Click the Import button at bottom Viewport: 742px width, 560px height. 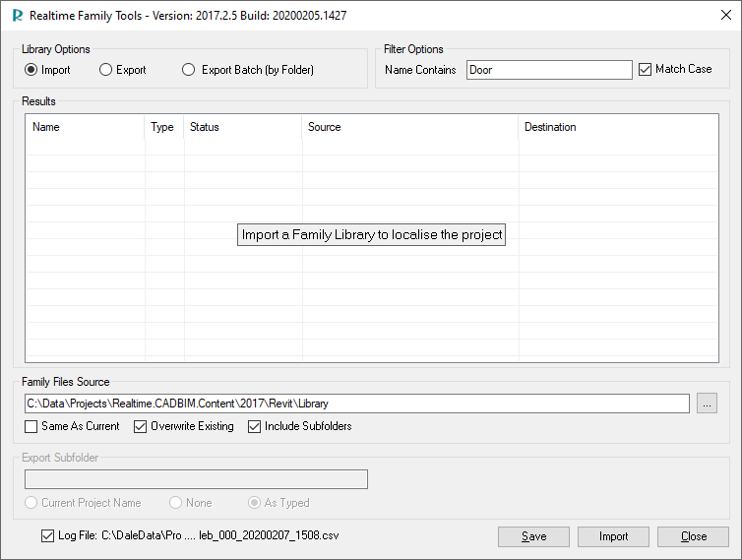[613, 536]
